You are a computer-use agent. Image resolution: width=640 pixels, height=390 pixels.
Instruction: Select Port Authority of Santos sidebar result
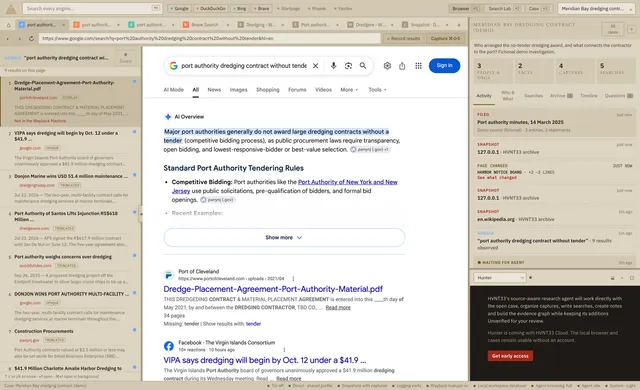click(71, 229)
